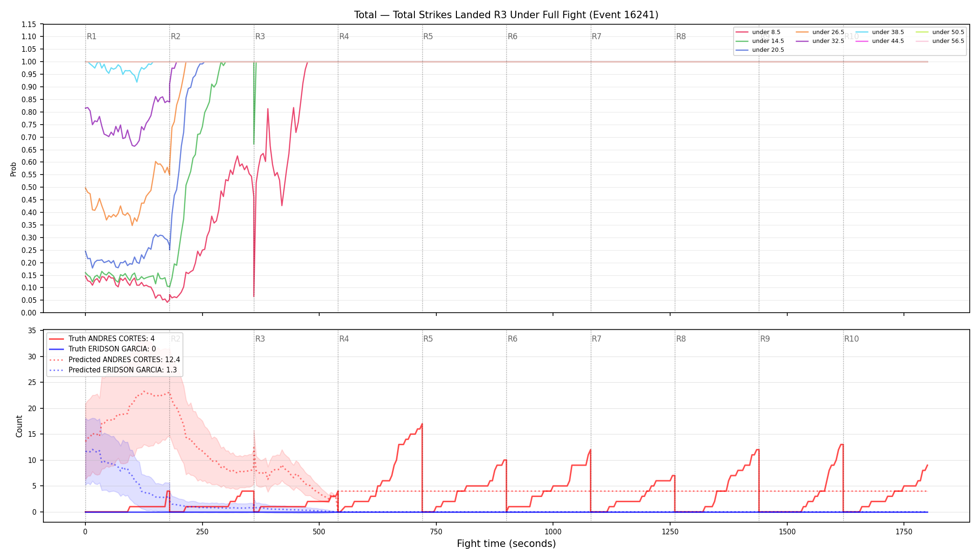980x560 pixels.
Task: Click the 'under 50.5' legend label
Action: coord(948,32)
